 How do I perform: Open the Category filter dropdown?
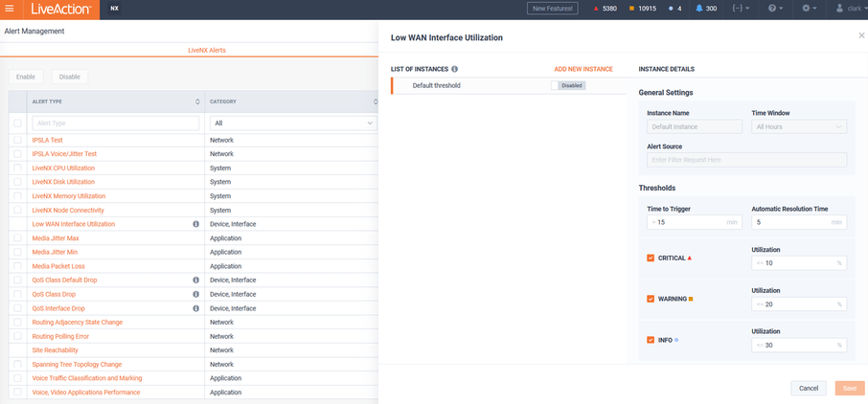point(293,123)
